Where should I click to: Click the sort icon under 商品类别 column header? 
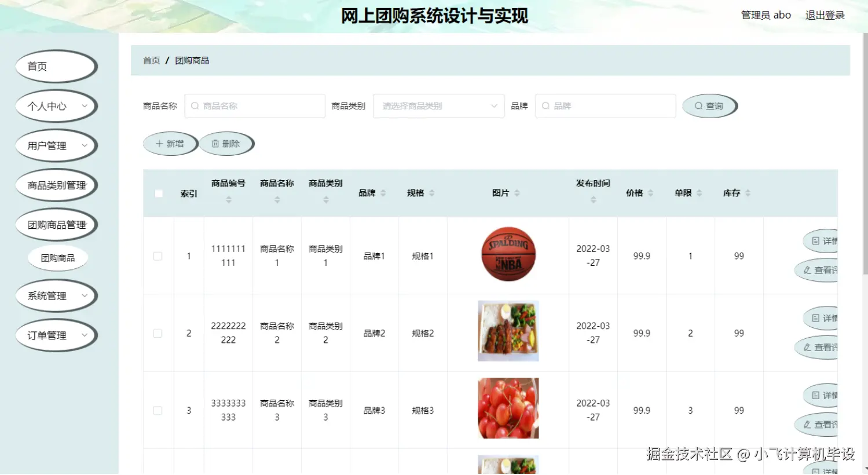(x=326, y=199)
